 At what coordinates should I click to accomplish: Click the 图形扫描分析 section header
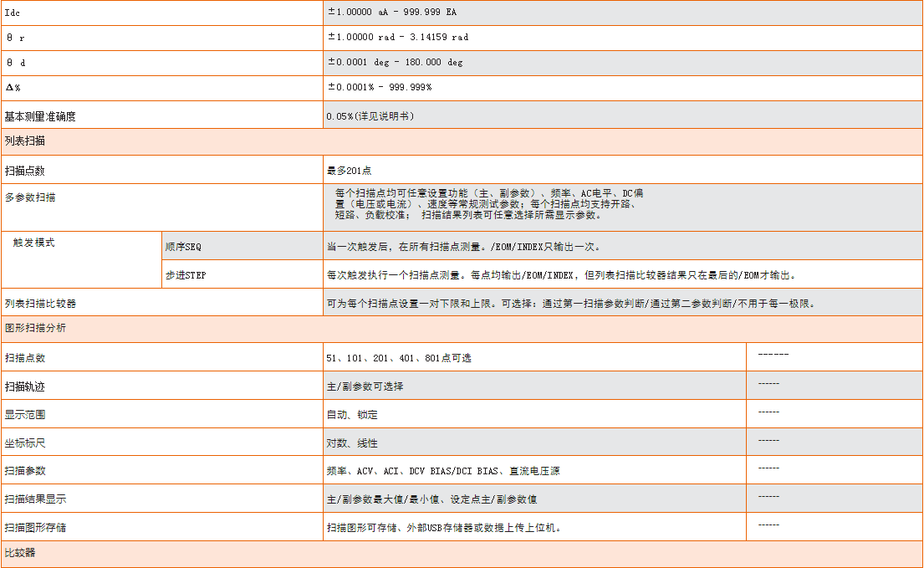[35, 329]
